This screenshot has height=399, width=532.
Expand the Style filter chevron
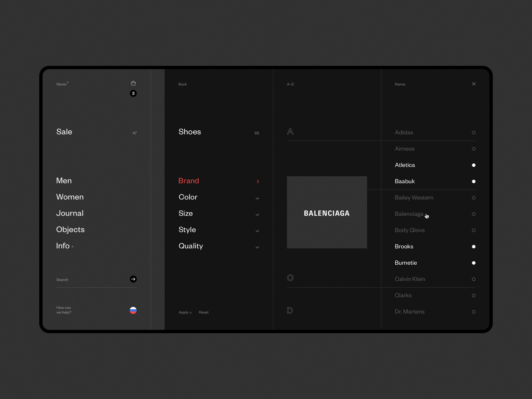[x=257, y=231]
